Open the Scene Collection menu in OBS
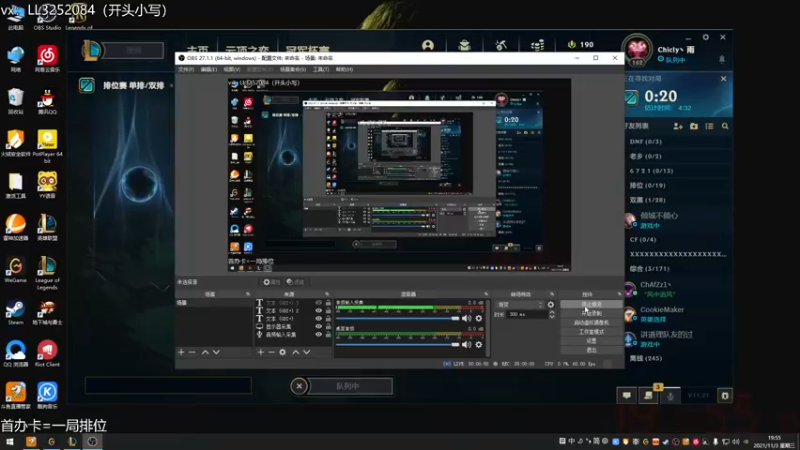Screen dimensions: 800x450 click(292, 69)
